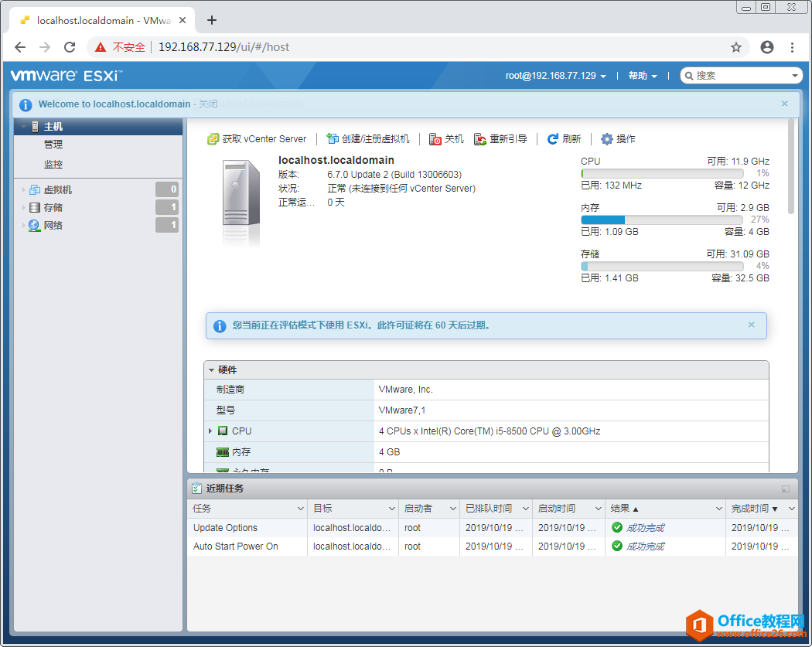
Task: Click the Shut down (关机) icon
Action: coord(435,139)
